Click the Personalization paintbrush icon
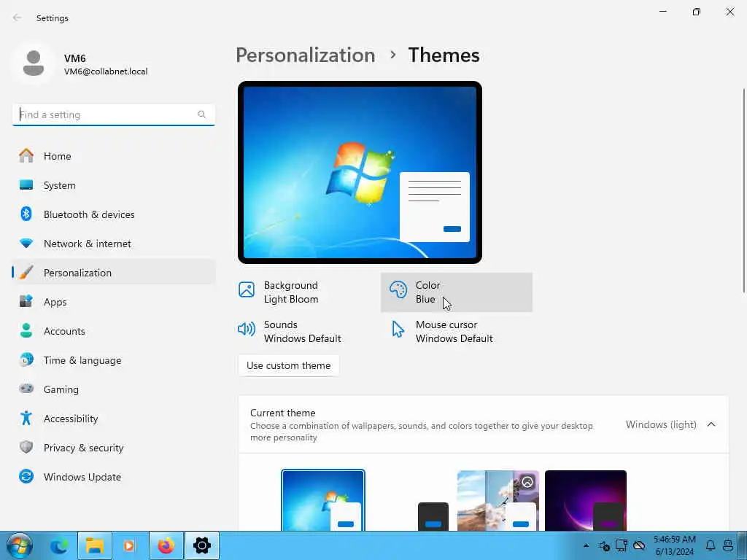The image size is (747, 560). pos(26,273)
